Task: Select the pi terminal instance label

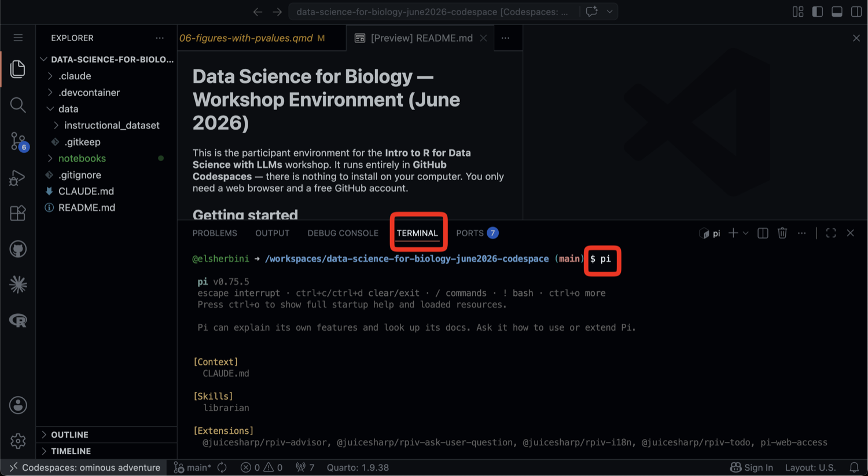Action: 710,233
